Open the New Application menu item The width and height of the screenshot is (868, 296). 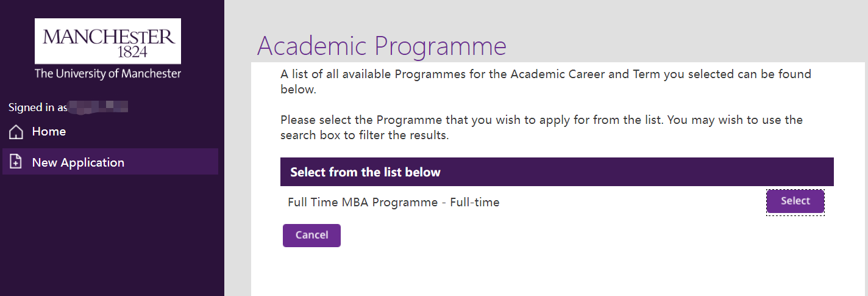tap(78, 162)
